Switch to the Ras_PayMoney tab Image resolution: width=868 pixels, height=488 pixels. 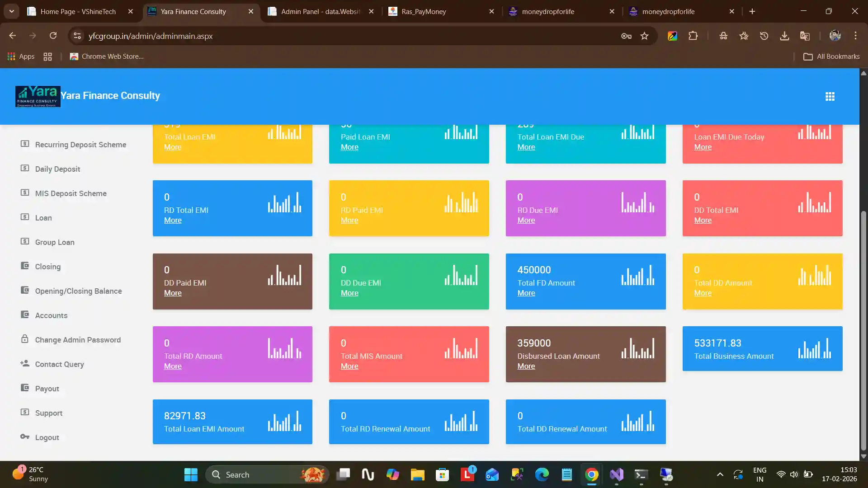point(423,12)
